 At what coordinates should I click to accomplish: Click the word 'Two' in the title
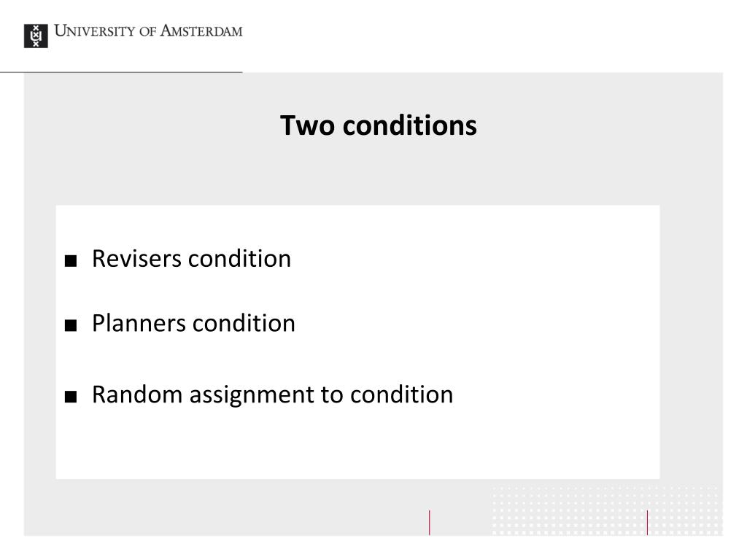[307, 125]
